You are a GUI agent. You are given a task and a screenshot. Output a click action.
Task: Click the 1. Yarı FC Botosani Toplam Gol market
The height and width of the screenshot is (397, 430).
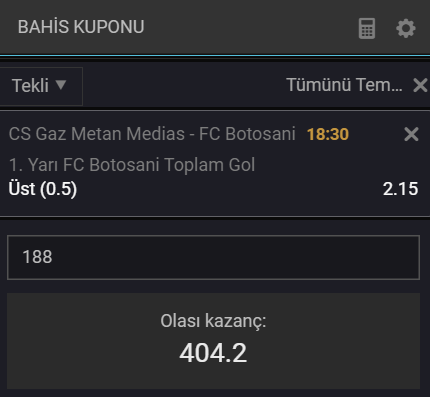(132, 165)
